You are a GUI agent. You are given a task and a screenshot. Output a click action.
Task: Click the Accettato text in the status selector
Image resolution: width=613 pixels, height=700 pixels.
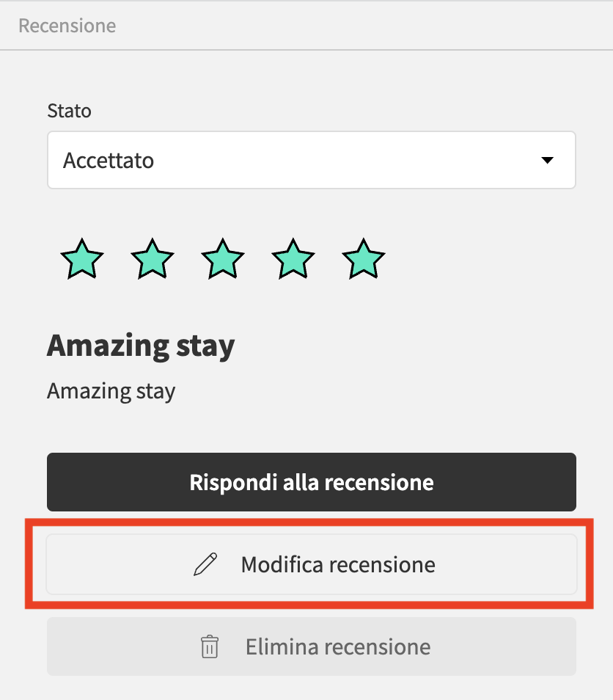(x=109, y=160)
